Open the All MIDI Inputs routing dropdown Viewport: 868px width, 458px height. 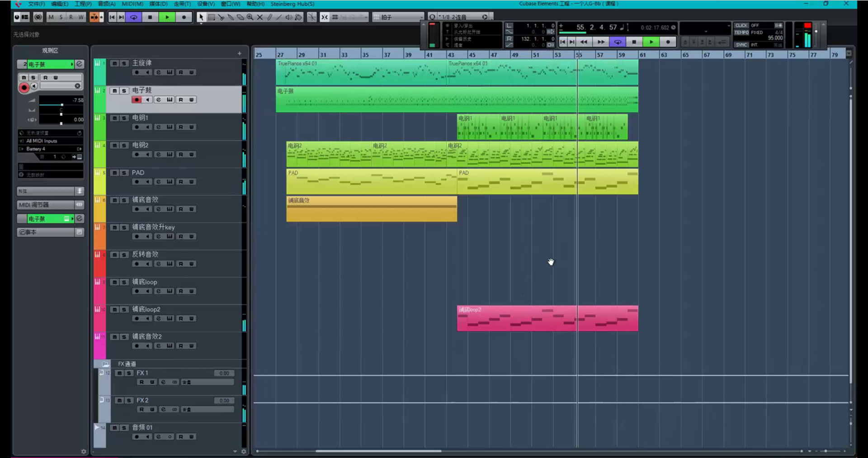pos(50,141)
